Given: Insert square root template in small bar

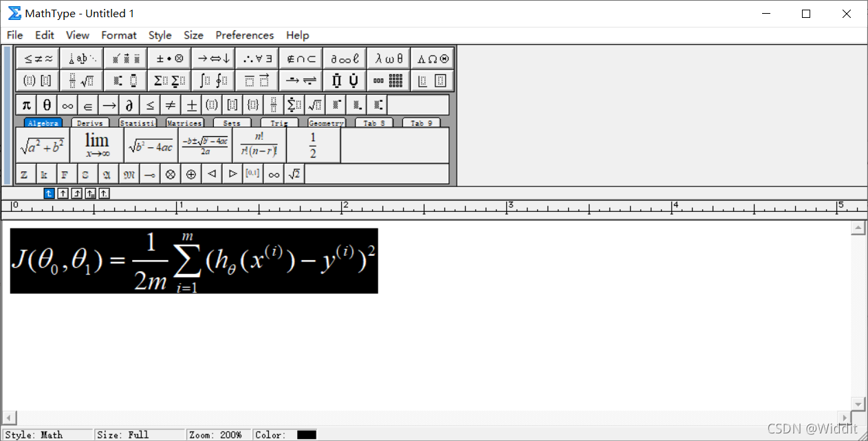Looking at the screenshot, I should (x=315, y=105).
